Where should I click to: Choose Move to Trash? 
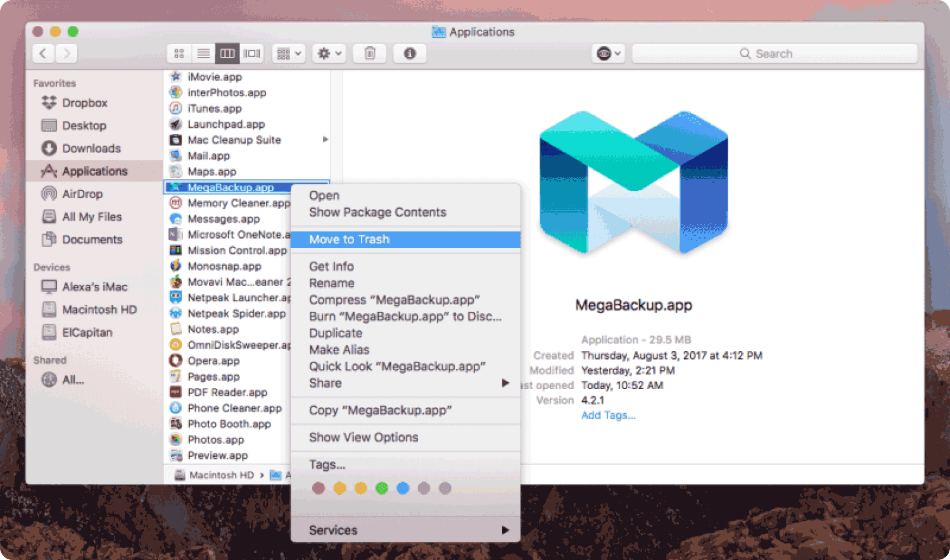point(405,239)
